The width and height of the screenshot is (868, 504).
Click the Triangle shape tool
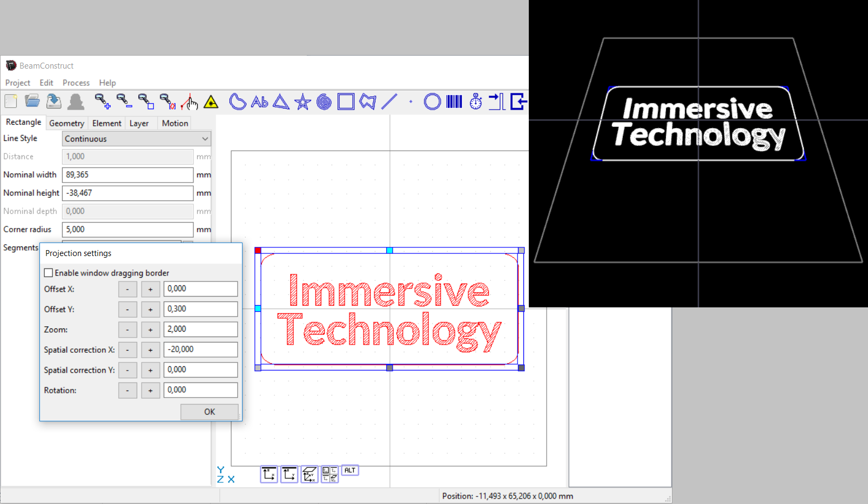point(281,102)
